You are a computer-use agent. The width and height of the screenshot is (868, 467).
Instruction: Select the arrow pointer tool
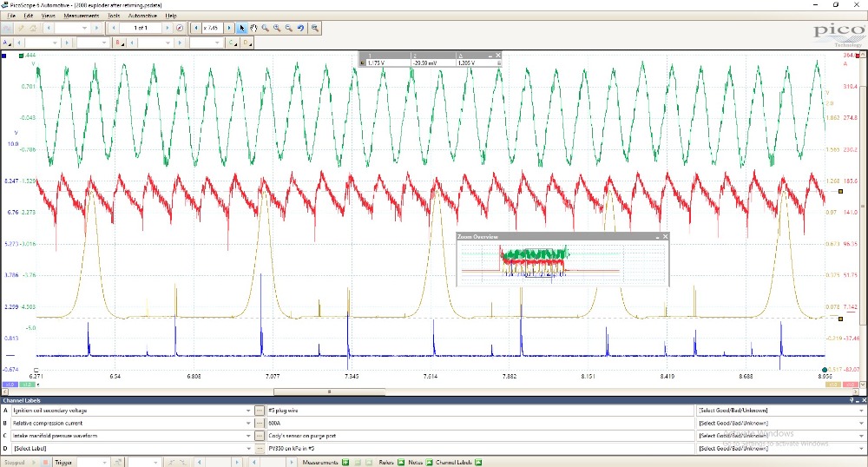242,28
